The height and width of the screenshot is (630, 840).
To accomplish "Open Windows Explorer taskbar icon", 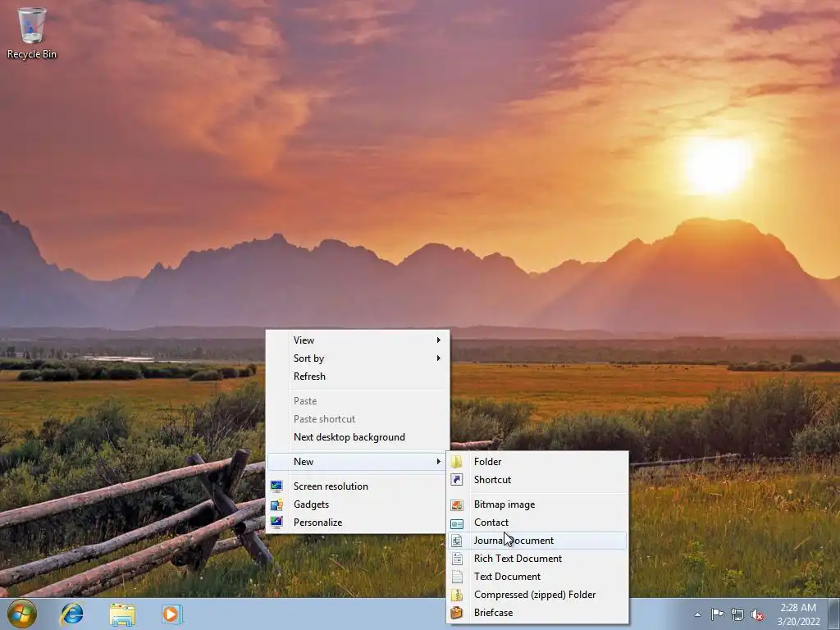I will point(123,614).
